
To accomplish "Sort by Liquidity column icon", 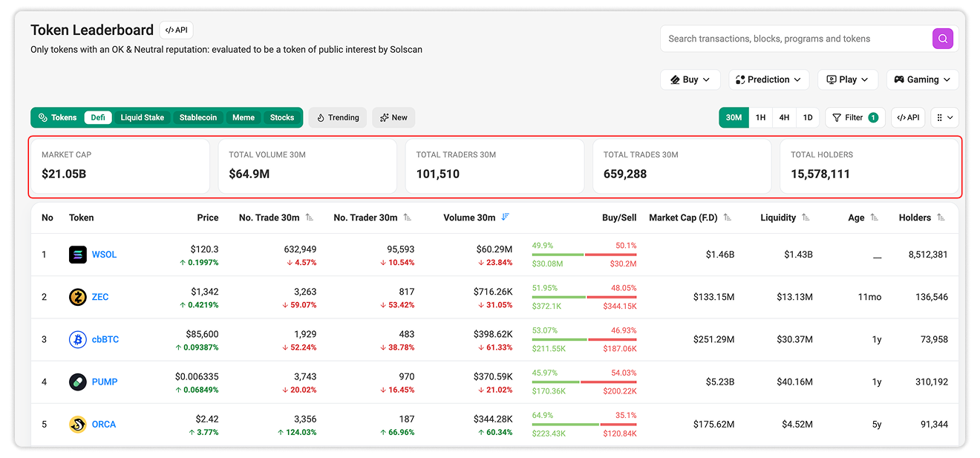I will pos(806,217).
